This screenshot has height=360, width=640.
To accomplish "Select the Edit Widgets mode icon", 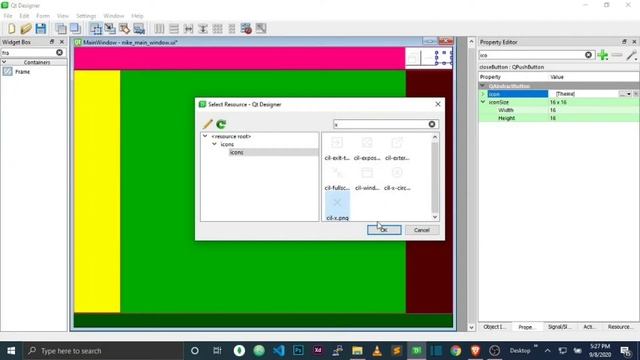I will [96, 29].
